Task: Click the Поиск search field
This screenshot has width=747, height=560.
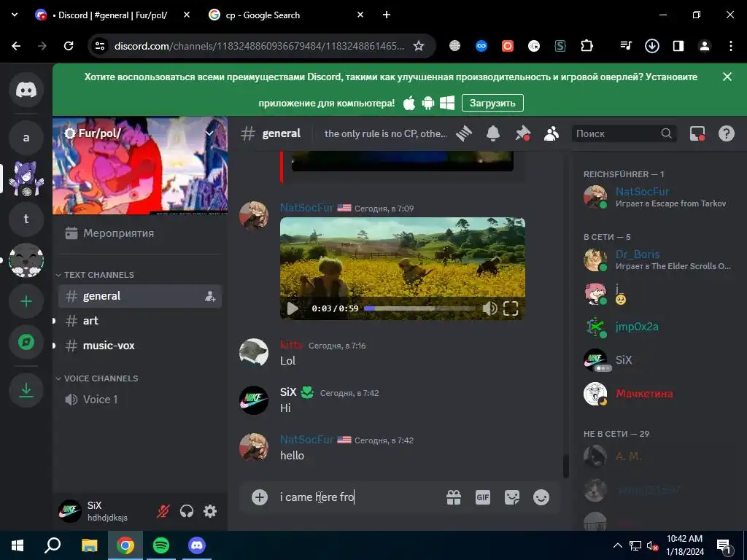Action: tap(624, 134)
